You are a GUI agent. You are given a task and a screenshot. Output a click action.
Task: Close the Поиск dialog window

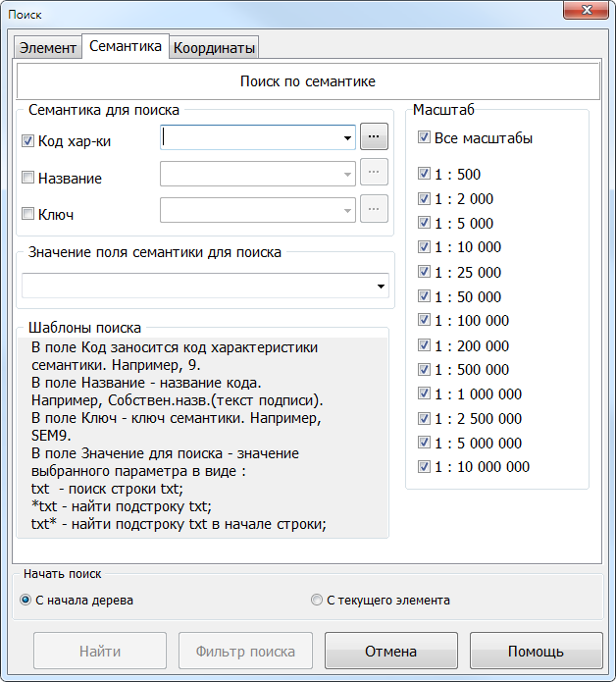590,11
